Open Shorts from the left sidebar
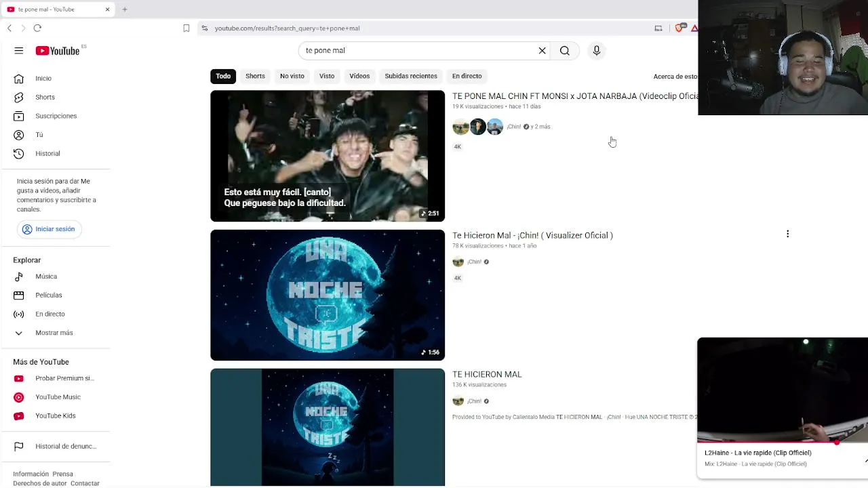This screenshot has width=868, height=488. 57,97
